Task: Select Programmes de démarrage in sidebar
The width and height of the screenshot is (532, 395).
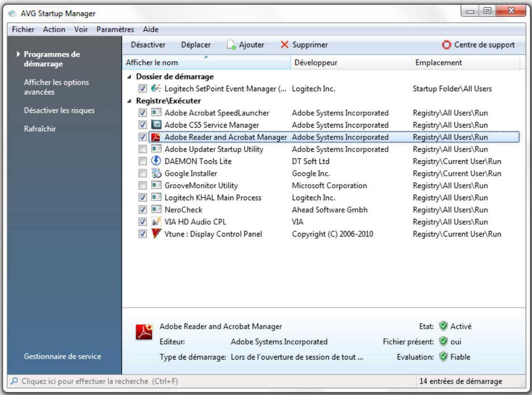Action: click(x=52, y=59)
